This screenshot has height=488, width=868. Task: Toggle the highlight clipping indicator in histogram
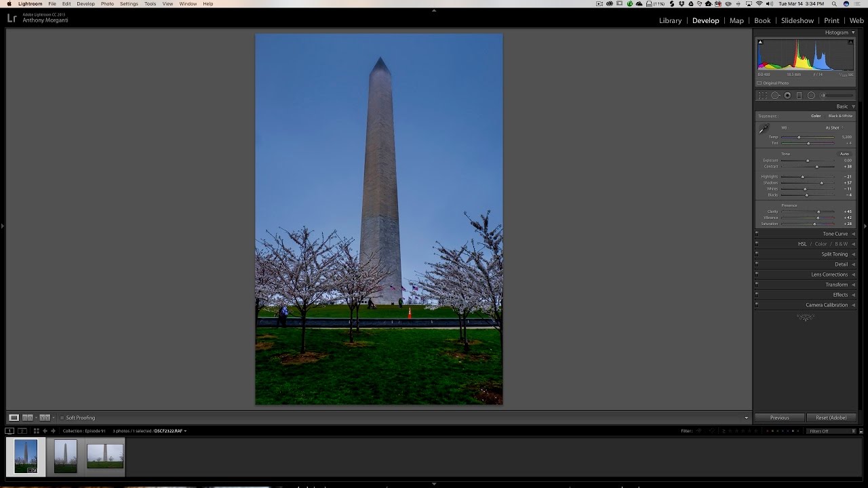(x=850, y=42)
